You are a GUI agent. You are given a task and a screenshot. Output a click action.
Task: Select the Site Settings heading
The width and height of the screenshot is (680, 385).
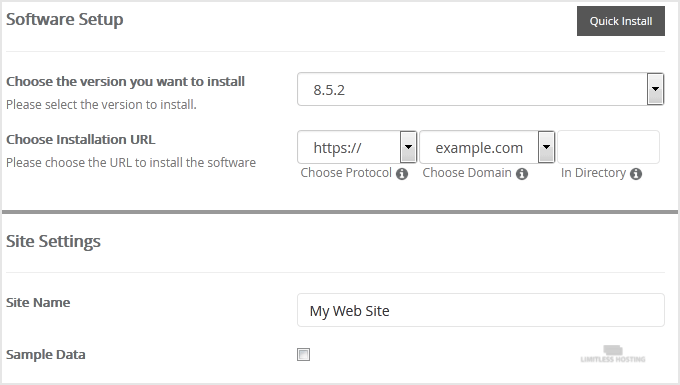[x=53, y=241]
